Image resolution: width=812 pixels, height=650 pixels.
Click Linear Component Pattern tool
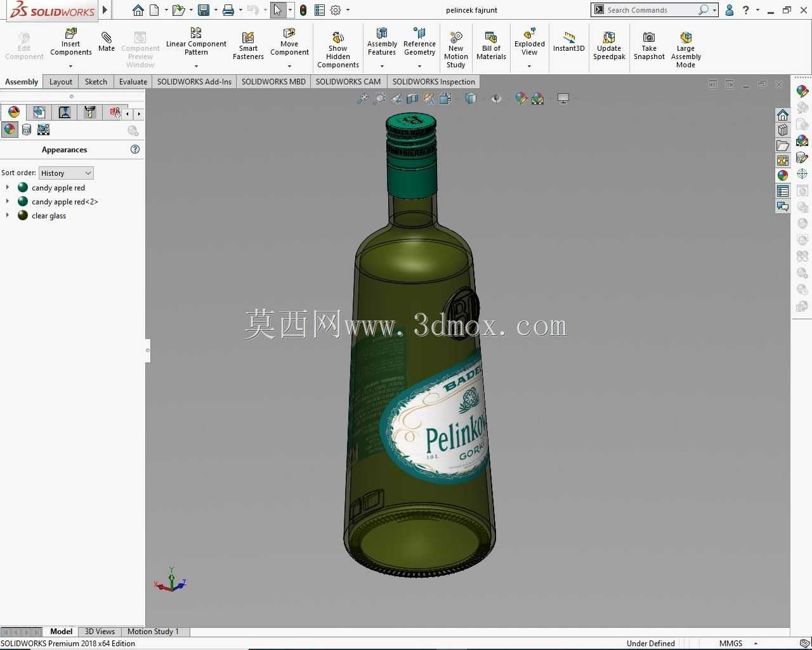(196, 42)
